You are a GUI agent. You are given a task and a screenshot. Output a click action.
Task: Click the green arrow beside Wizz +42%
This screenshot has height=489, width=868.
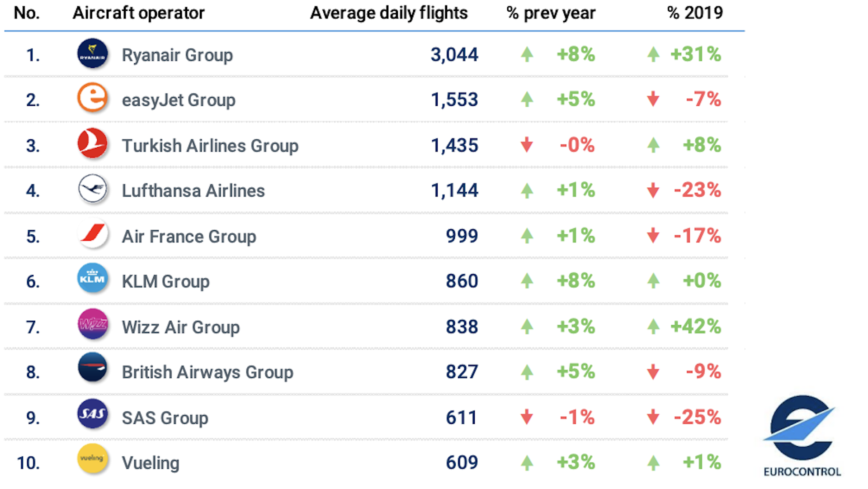(x=653, y=326)
